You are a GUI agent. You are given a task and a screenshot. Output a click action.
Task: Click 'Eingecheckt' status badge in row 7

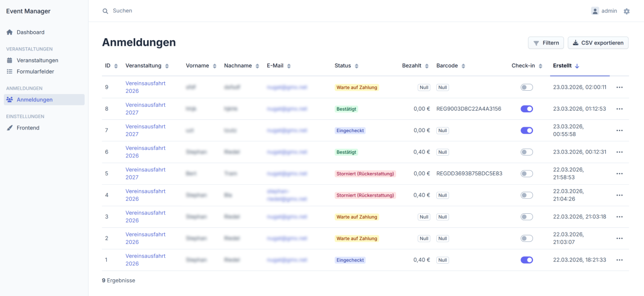(x=350, y=131)
